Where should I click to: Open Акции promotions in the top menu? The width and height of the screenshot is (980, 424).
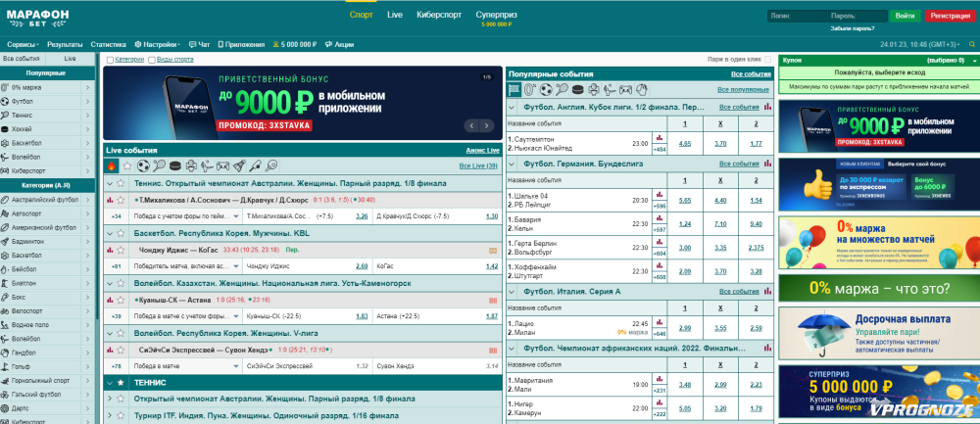[x=339, y=45]
